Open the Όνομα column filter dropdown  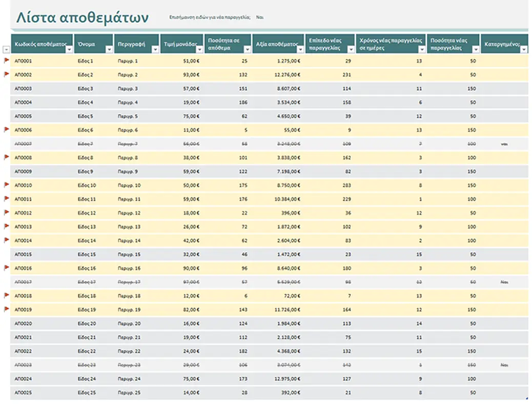pyautogui.click(x=109, y=49)
